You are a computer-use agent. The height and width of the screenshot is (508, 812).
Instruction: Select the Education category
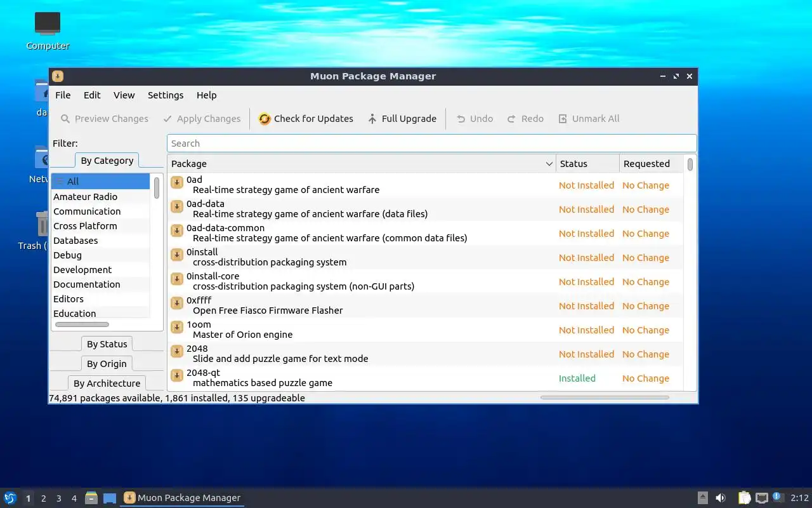(x=100, y=314)
